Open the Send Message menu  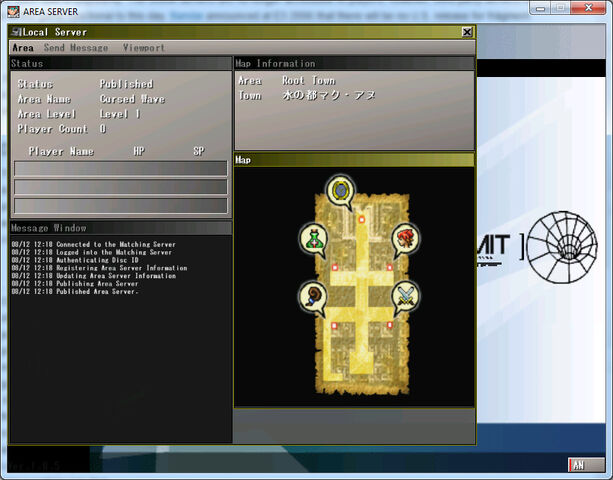pyautogui.click(x=76, y=48)
